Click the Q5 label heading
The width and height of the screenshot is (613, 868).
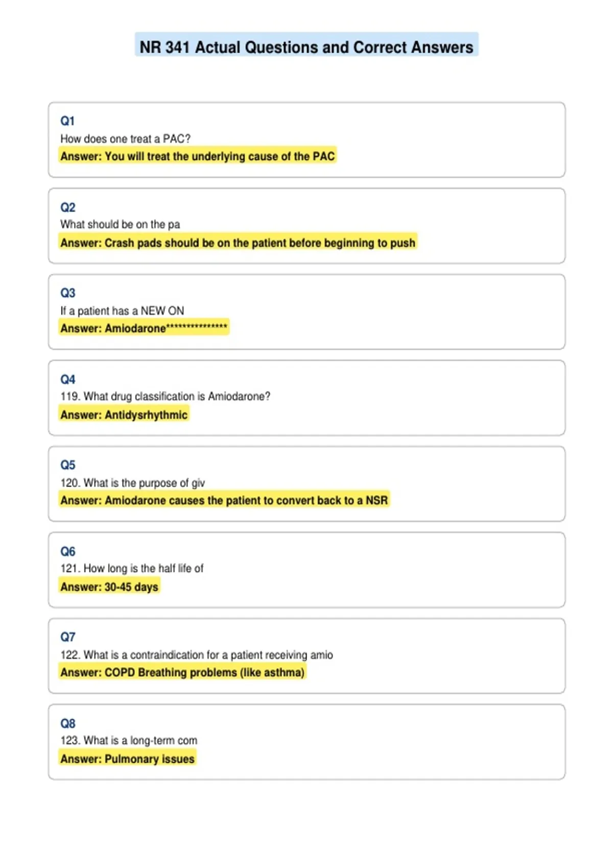click(67, 465)
